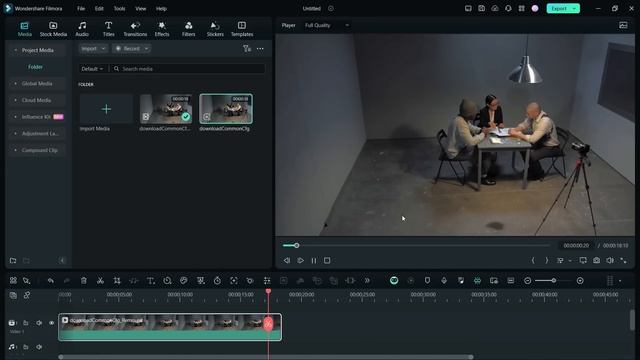Open the View menu
The image size is (640, 360).
click(140, 9)
